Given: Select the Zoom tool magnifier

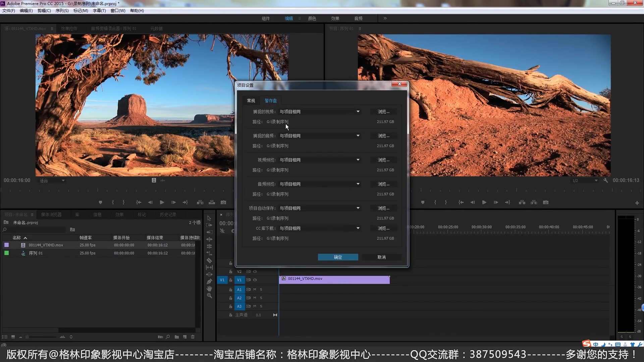Looking at the screenshot, I should tap(209, 296).
